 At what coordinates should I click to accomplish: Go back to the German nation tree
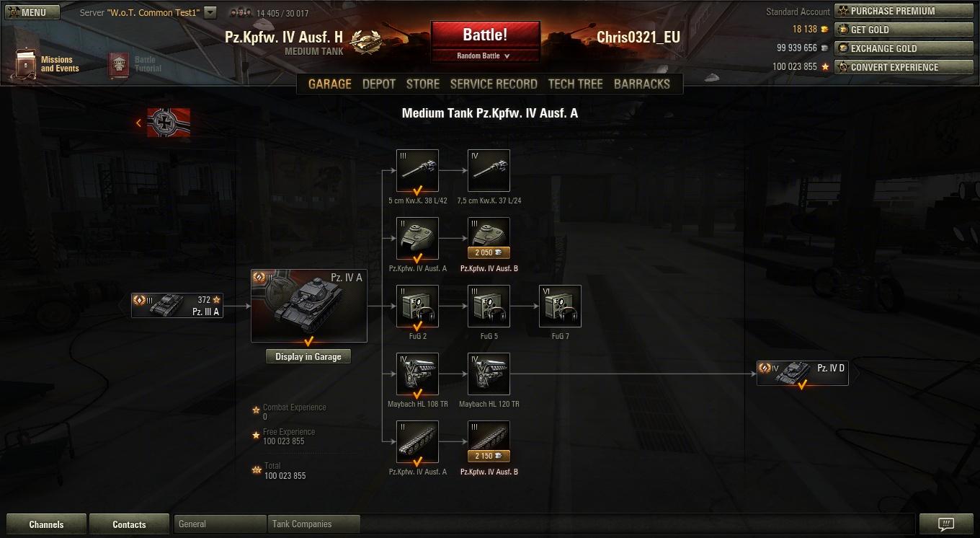click(164, 123)
